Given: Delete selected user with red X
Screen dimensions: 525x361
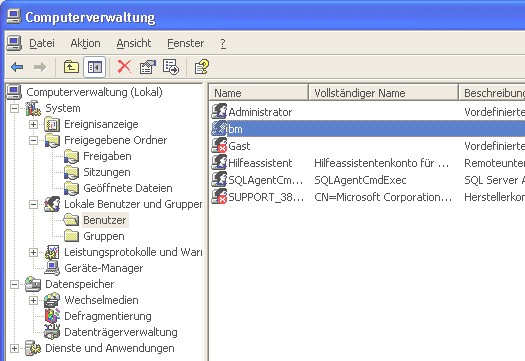Looking at the screenshot, I should point(124,67).
